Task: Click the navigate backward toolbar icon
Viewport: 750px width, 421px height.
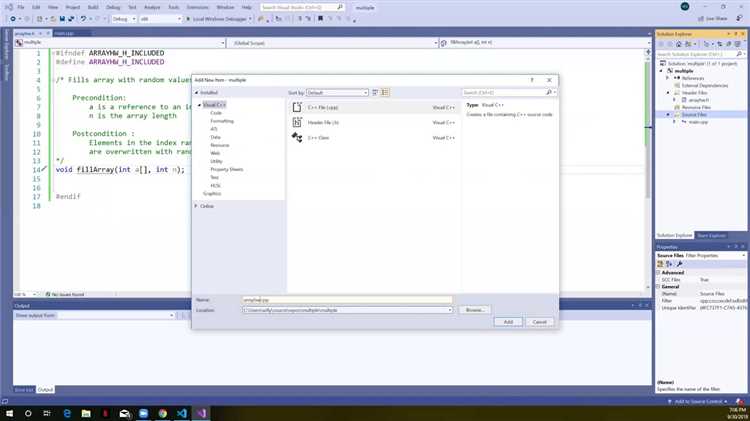Action: (13, 19)
